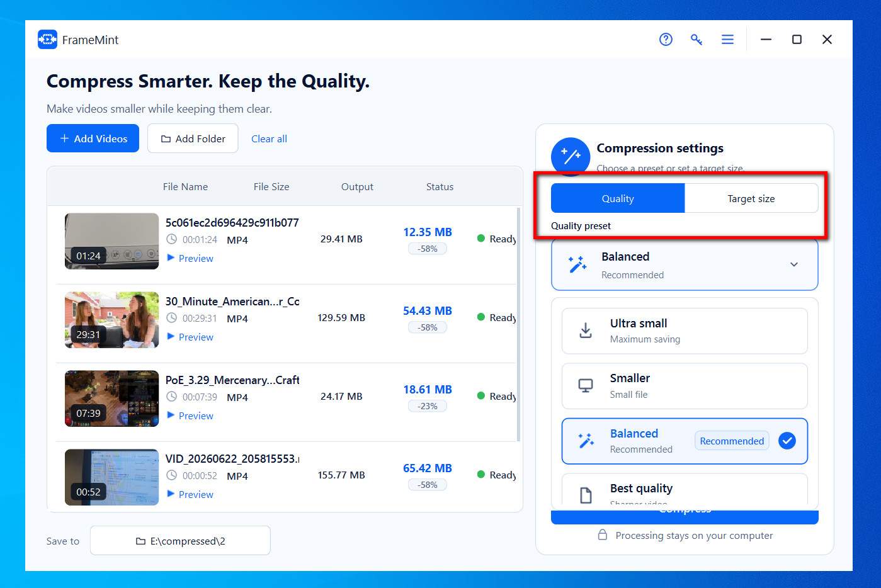This screenshot has width=881, height=588.
Task: Click the monitor icon on Smaller preset
Action: pyautogui.click(x=586, y=385)
